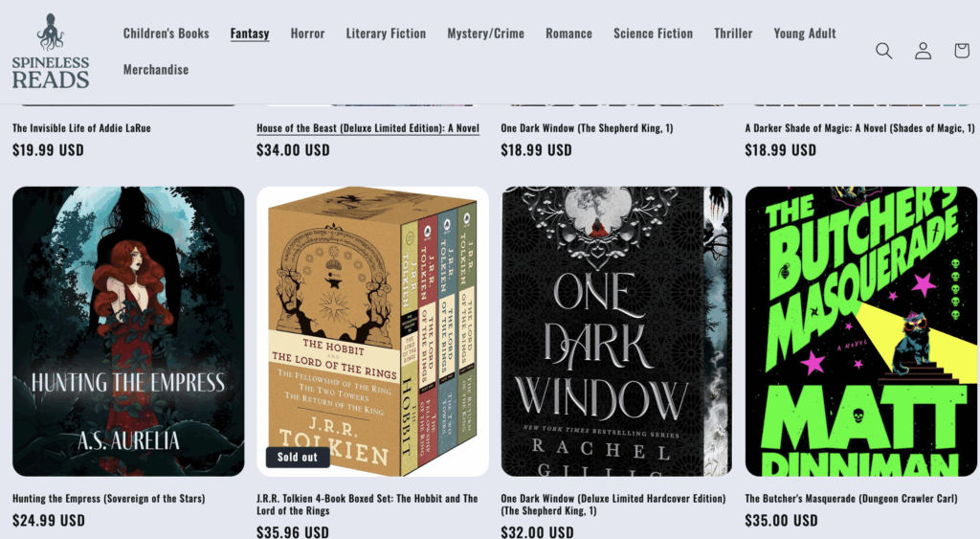Open A Darker Shade of Magic link
The height and width of the screenshot is (539, 980).
pos(859,128)
